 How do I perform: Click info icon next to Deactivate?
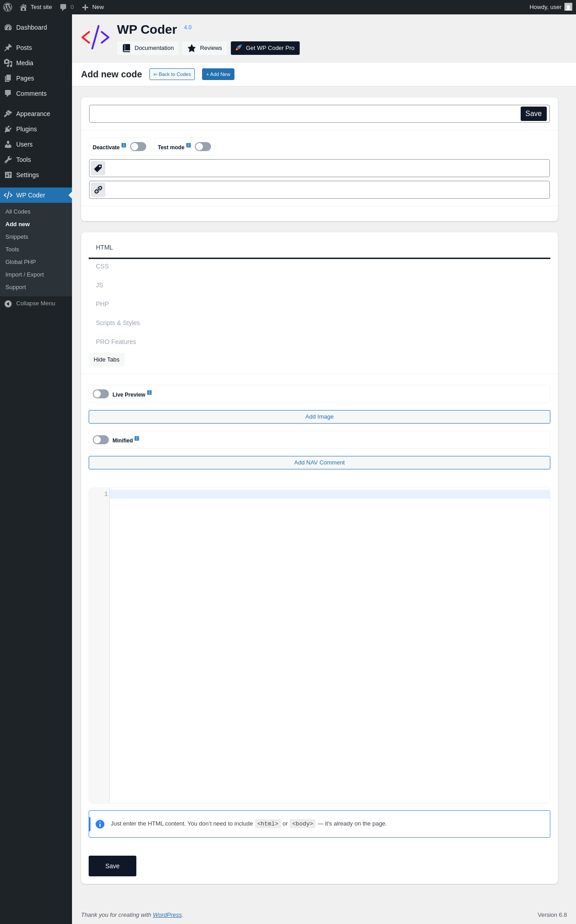[124, 145]
